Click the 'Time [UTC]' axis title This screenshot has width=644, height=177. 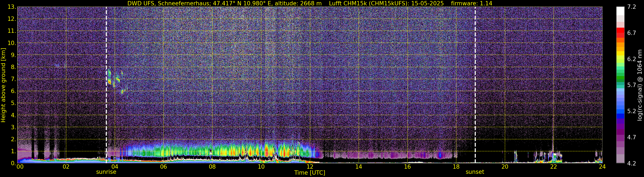pyautogui.click(x=309, y=173)
